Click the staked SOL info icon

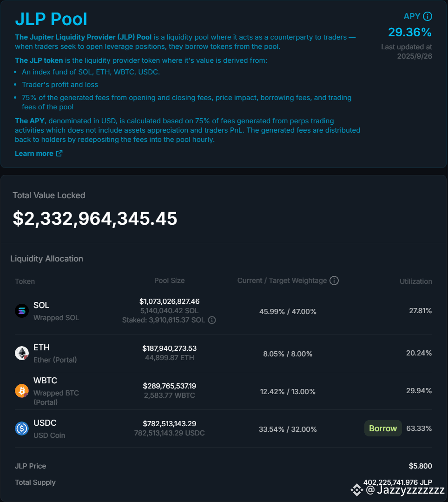pyautogui.click(x=212, y=320)
